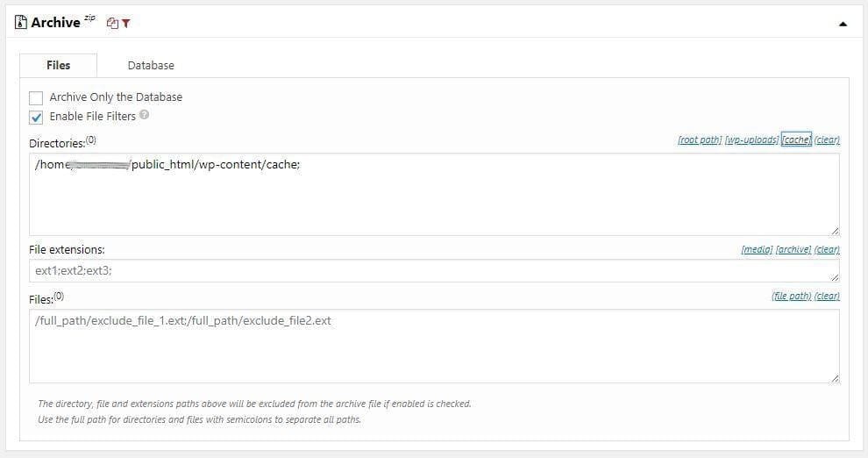Image resolution: width=868 pixels, height=458 pixels.
Task: Insert the [root path] directory link
Action: [700, 140]
